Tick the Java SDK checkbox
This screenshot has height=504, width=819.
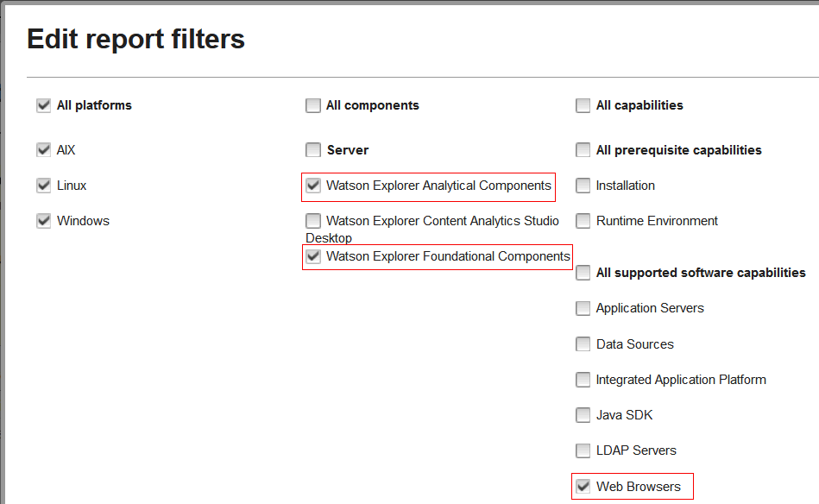point(583,415)
